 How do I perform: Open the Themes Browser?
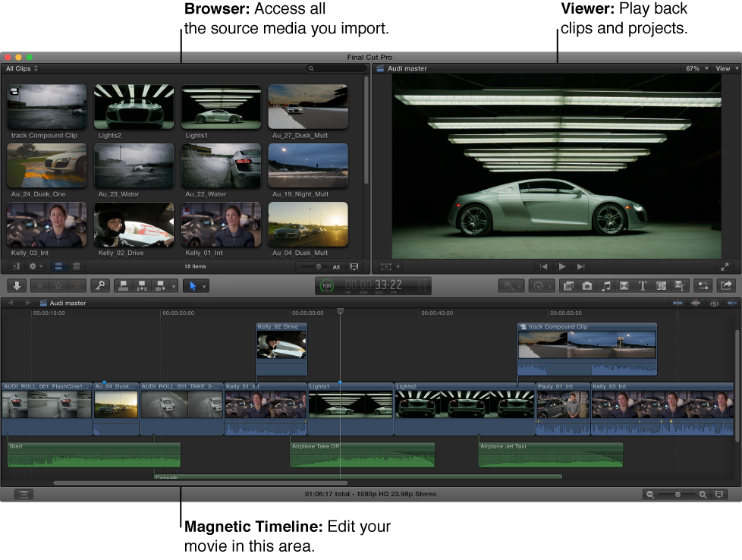click(x=680, y=286)
